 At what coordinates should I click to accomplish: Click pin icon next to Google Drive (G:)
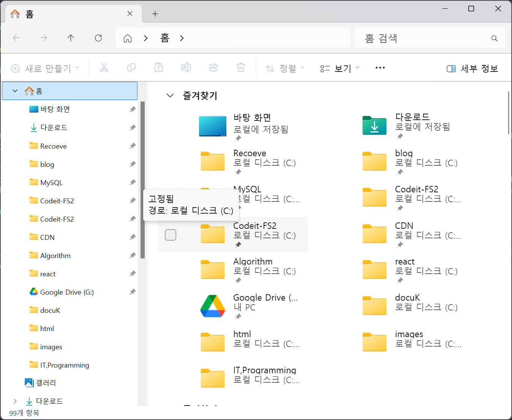133,292
